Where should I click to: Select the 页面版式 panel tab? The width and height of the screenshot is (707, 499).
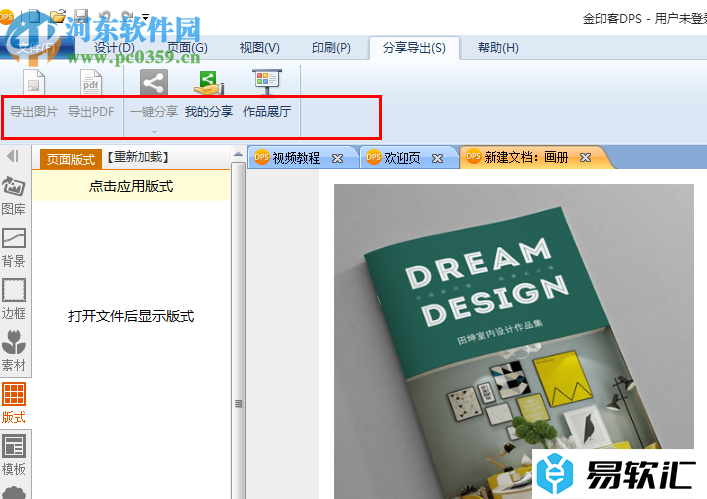(x=71, y=159)
